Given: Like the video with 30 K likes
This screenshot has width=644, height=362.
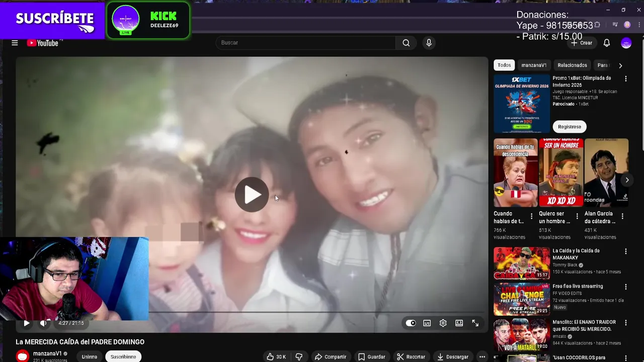Looking at the screenshot, I should pyautogui.click(x=276, y=356).
